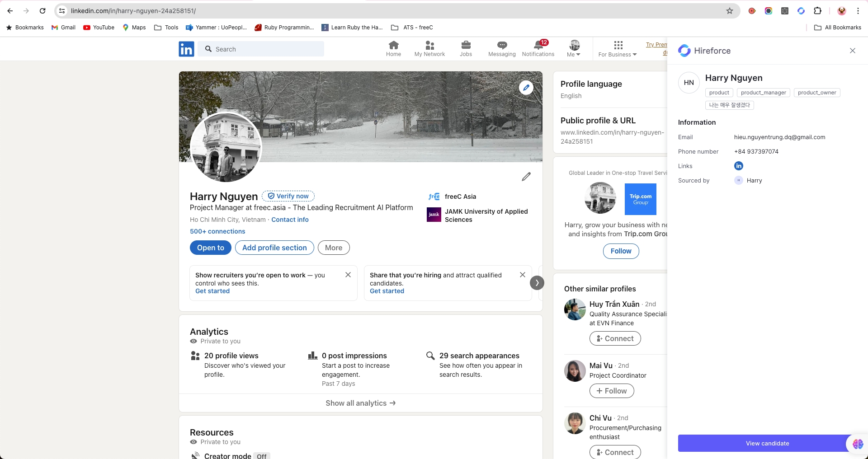This screenshot has width=868, height=459.
Task: Click the LinkedIn logo icon
Action: pyautogui.click(x=186, y=49)
